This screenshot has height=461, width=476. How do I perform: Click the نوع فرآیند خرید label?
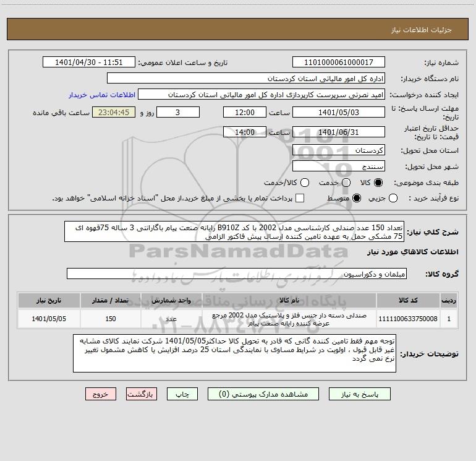click(433, 198)
